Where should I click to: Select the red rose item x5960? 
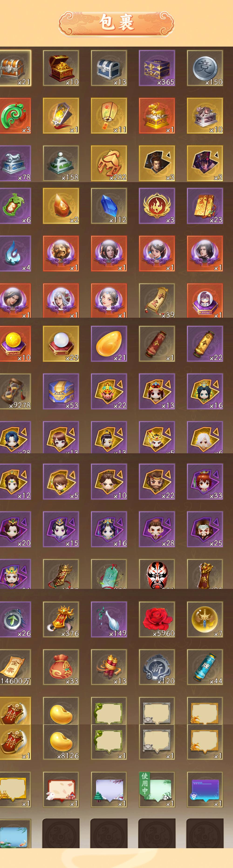point(157,619)
